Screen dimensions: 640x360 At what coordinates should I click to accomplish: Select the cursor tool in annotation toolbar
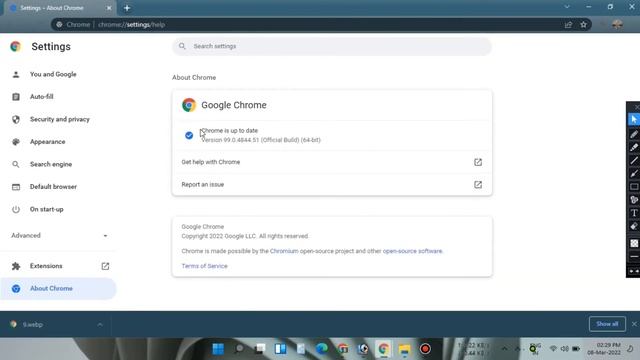[633, 119]
